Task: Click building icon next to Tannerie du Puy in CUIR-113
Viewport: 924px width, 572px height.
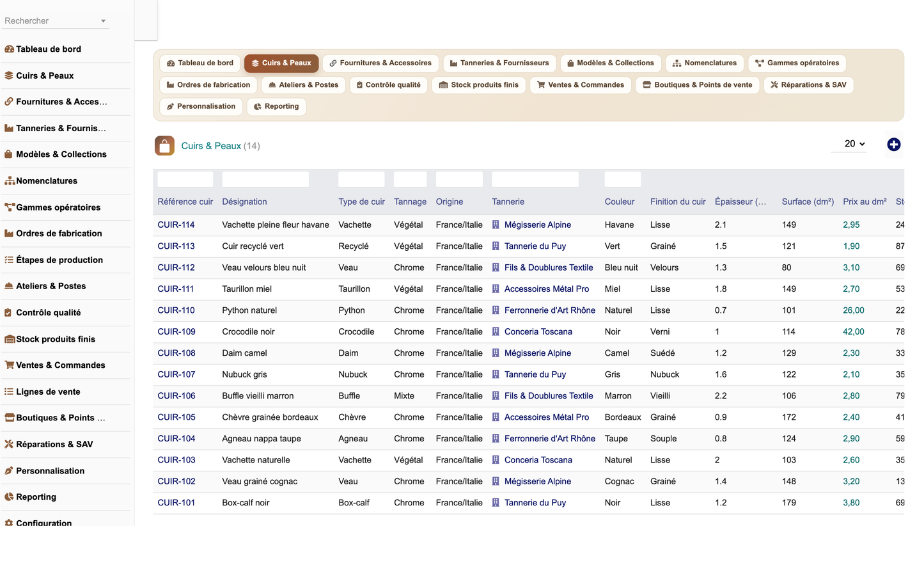Action: click(496, 246)
